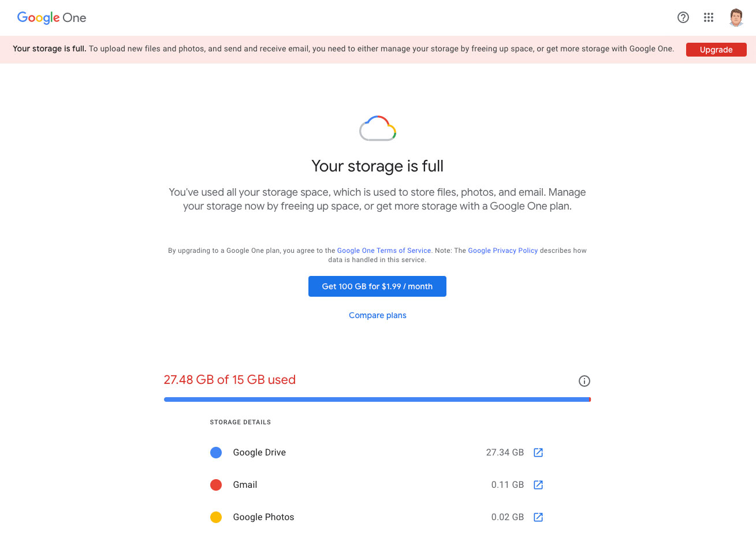Image resolution: width=756 pixels, height=549 pixels.
Task: Click the blue Google Drive color dot
Action: (x=216, y=453)
